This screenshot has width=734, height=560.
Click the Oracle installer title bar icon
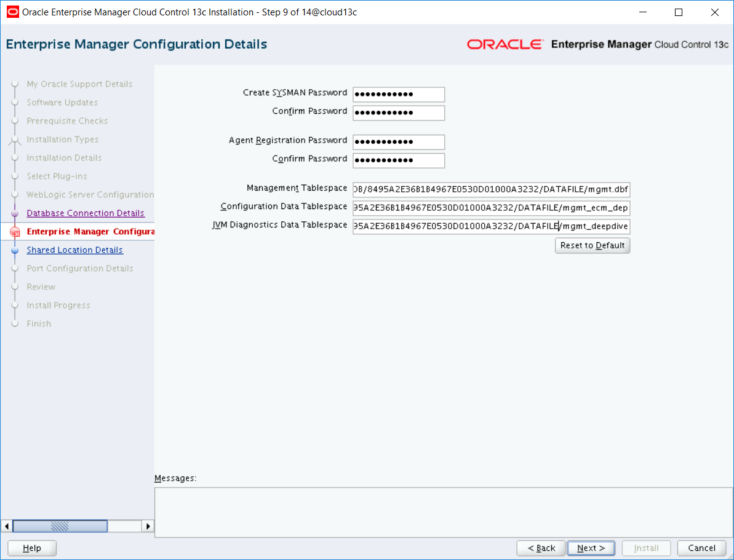click(x=13, y=12)
